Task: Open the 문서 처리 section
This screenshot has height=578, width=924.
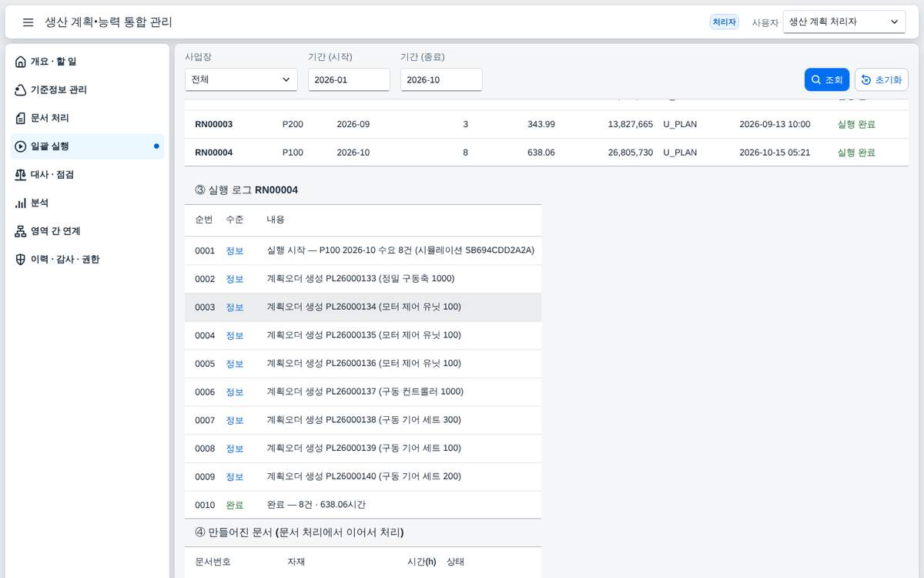Action: (x=87, y=118)
